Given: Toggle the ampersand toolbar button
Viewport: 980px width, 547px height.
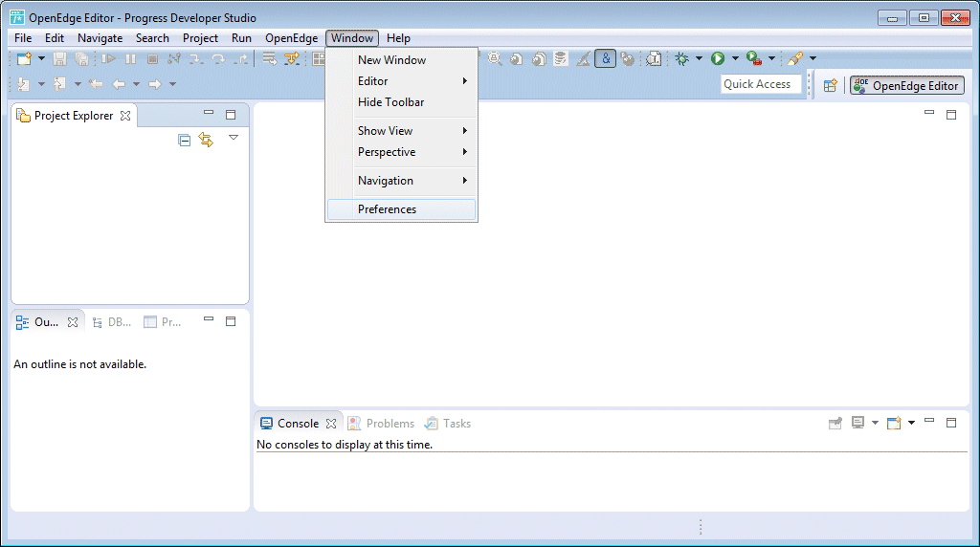Looking at the screenshot, I should click(606, 58).
